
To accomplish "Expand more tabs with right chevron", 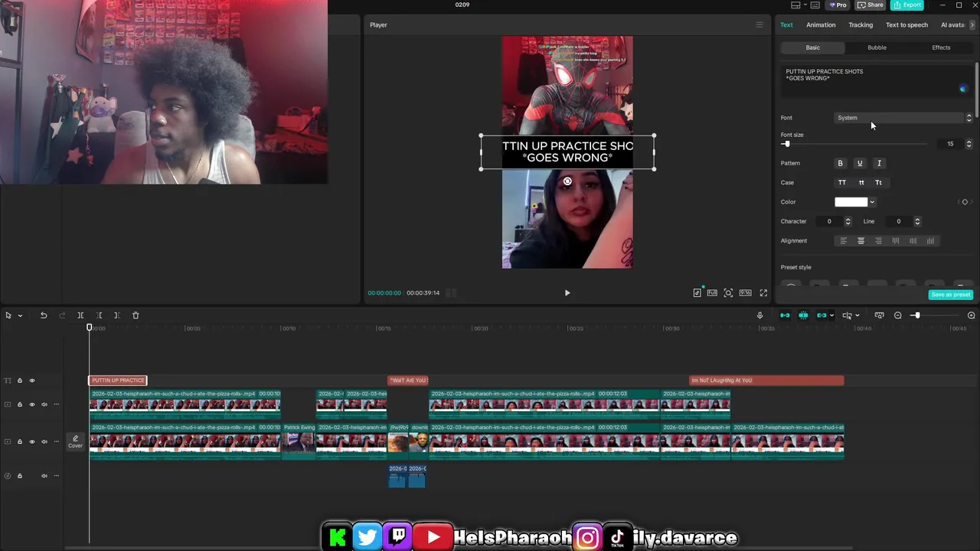I will click(972, 24).
